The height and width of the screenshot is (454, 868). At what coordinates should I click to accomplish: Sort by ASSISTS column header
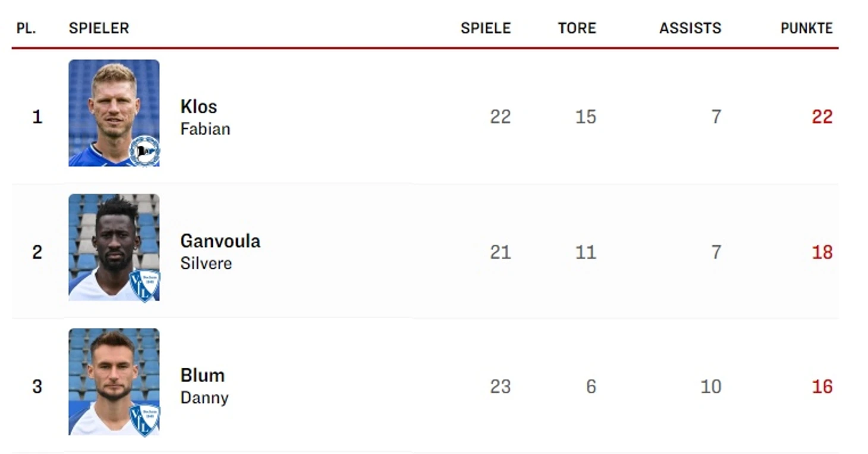pos(690,28)
